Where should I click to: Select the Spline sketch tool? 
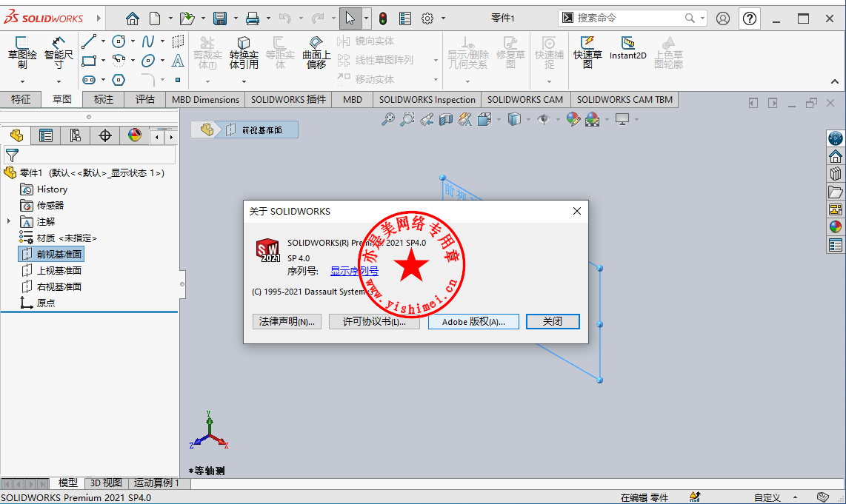tap(148, 41)
